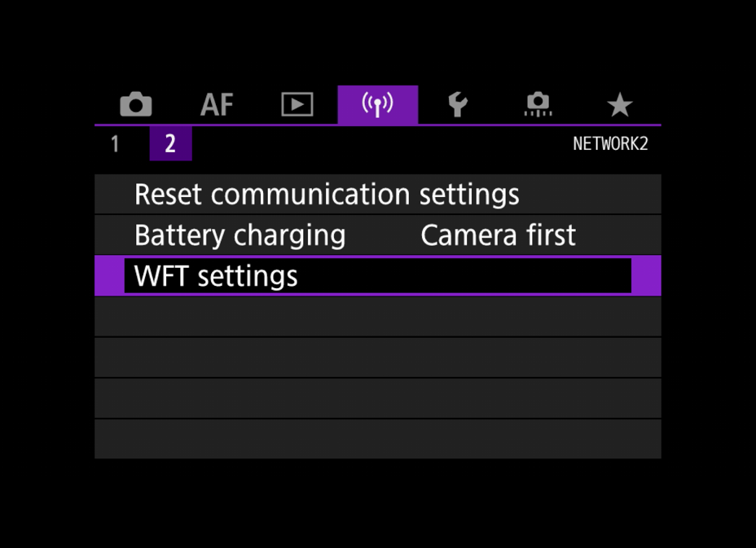The image size is (756, 548).
Task: Choose Reset communication settings
Action: click(377, 195)
